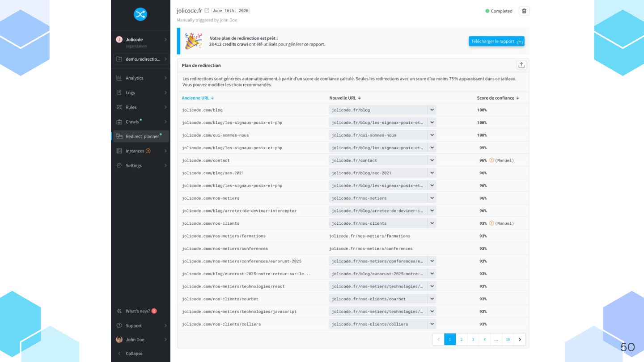Expand dropdown for jolicode.fr/nos-clients/colliers
This screenshot has height=362, width=644.
(432, 324)
